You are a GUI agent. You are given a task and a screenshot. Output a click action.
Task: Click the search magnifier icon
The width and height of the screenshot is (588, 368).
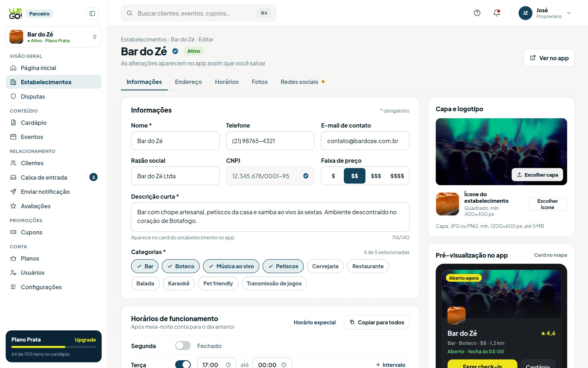[x=130, y=13]
